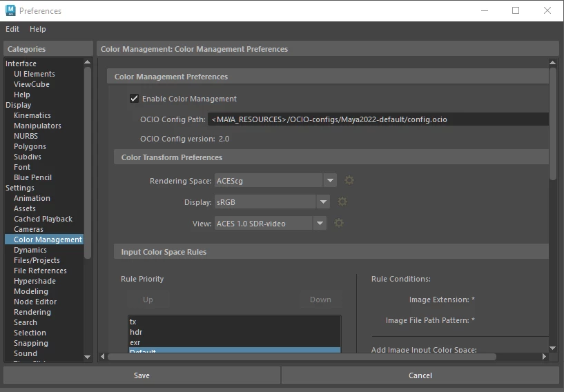This screenshot has height=392, width=564.
Task: Select the Files/Projects category
Action: [37, 260]
